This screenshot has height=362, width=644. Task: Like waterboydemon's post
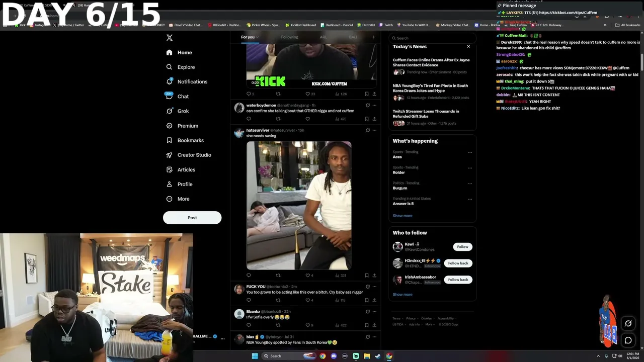pyautogui.click(x=307, y=119)
